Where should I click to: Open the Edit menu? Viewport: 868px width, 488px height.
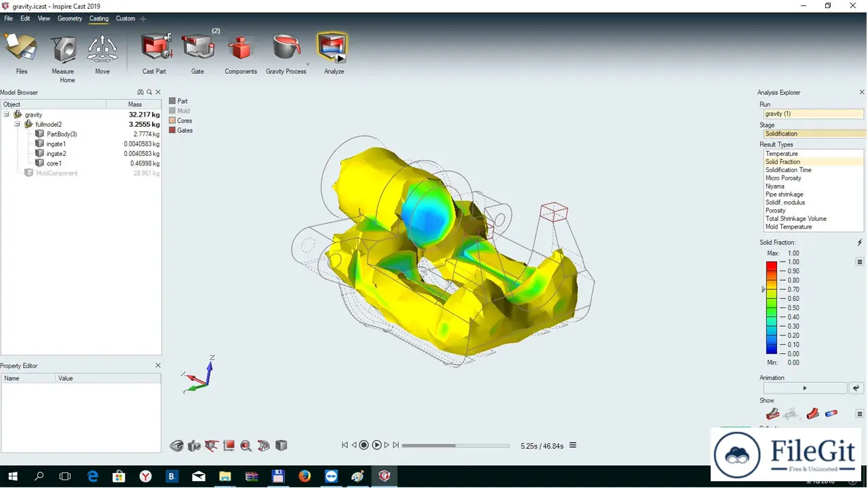[25, 18]
